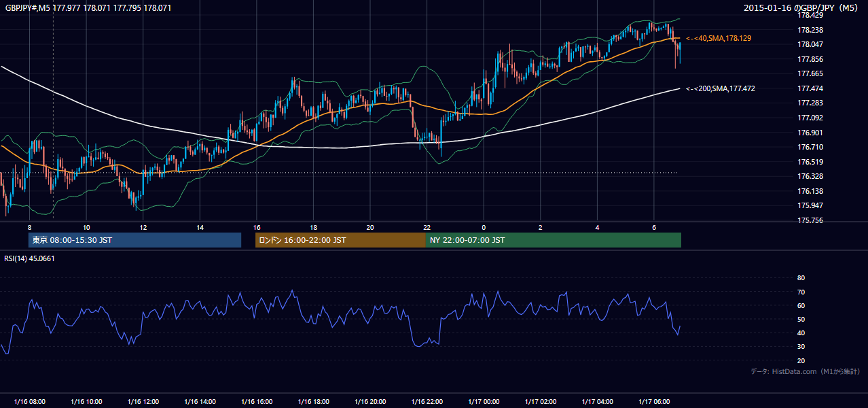Click price axis label 178.047

(x=810, y=44)
